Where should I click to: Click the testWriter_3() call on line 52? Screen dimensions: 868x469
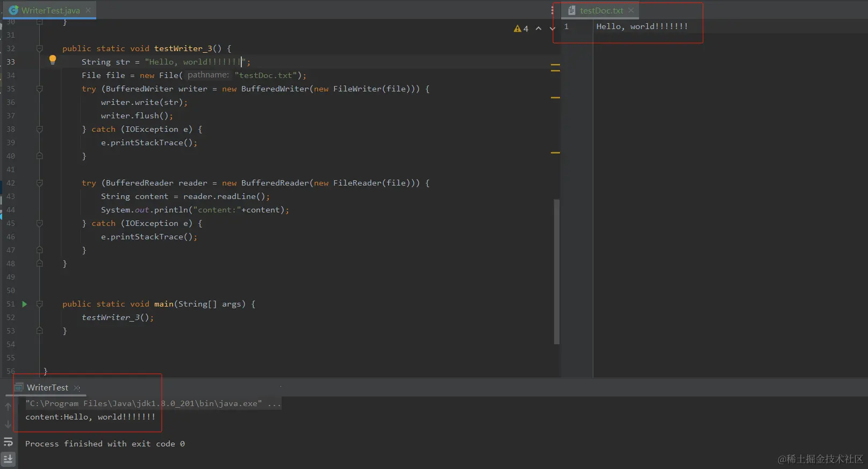click(x=117, y=317)
